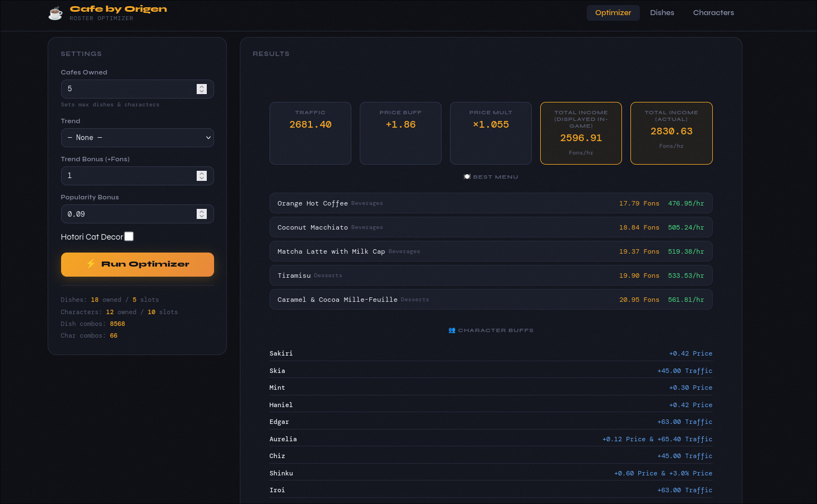Click the Best Menu plate icon
The image size is (817, 504).
pos(467,177)
